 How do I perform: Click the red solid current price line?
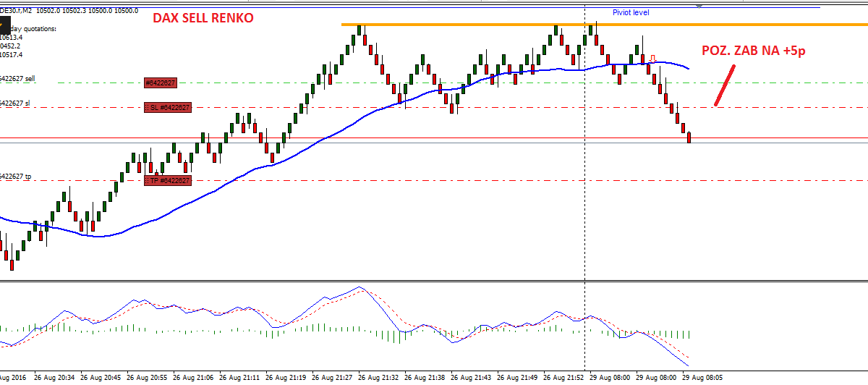(434, 137)
